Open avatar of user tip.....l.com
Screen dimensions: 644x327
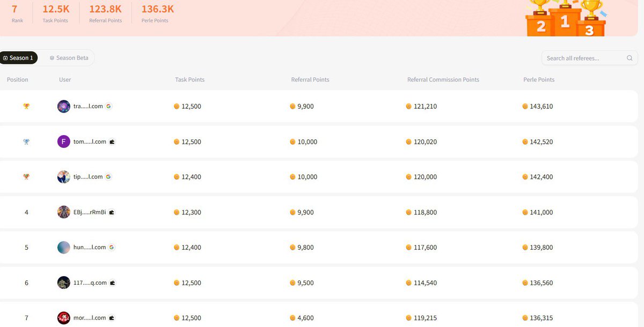[64, 177]
